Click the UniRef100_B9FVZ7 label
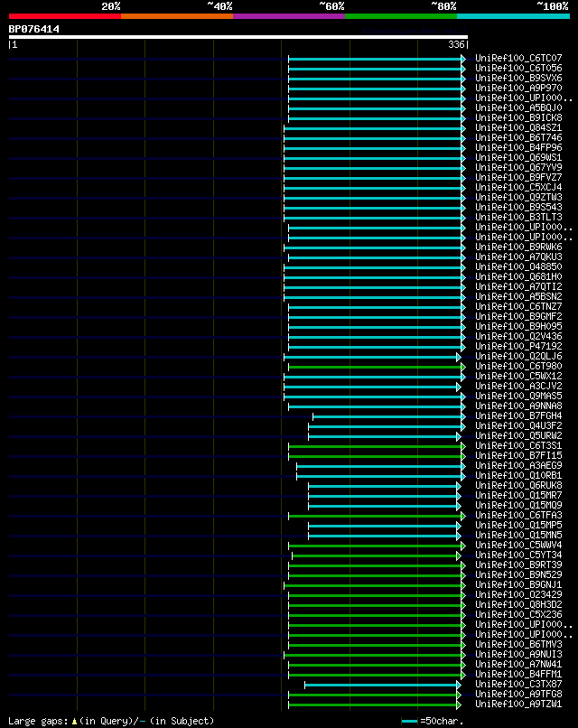The height and width of the screenshot is (728, 578). click(518, 177)
